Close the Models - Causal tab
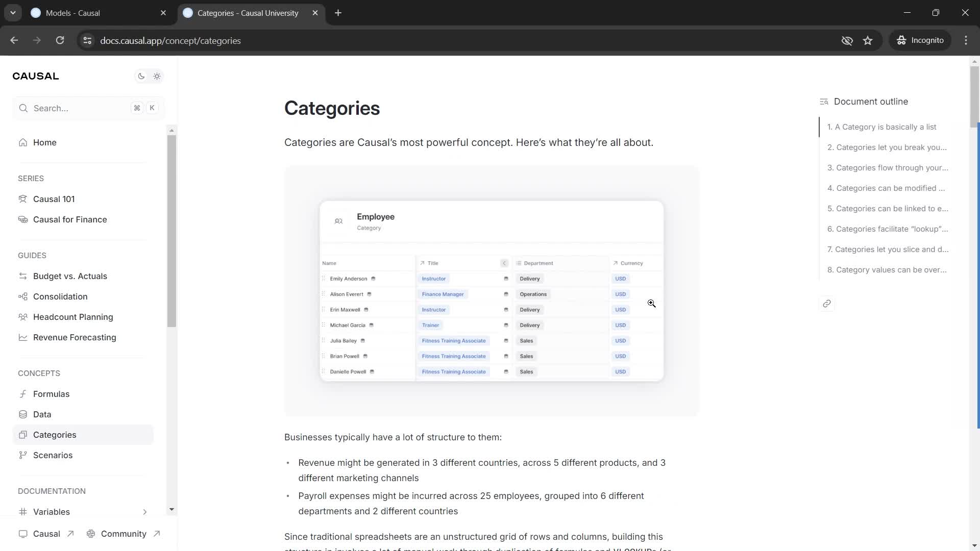 click(x=163, y=13)
